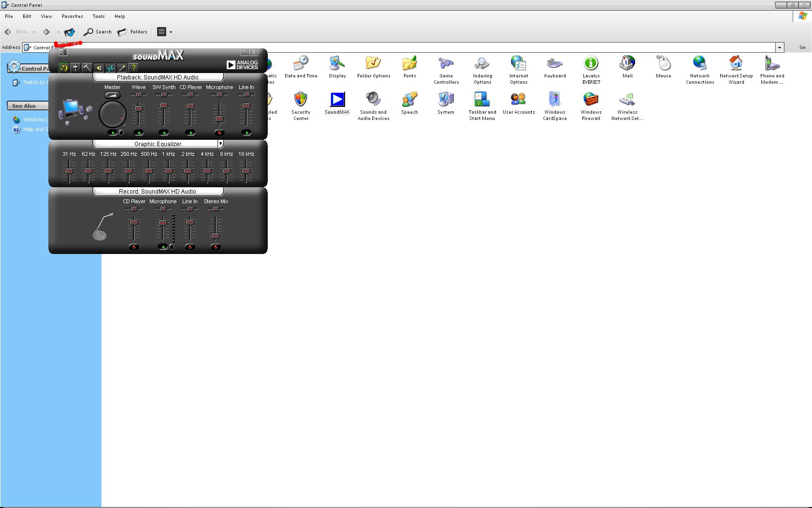Open the Mouse applet icon
Screen dimensions: 812x508
pos(664,67)
